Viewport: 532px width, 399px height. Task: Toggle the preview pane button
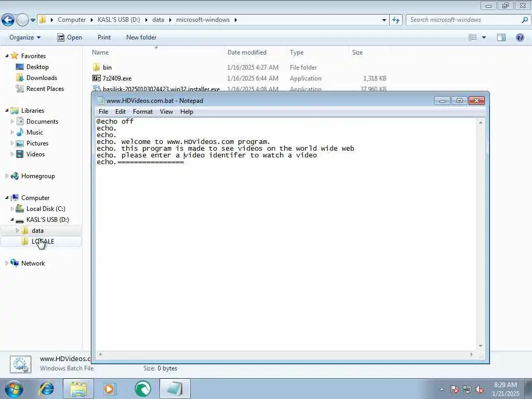[x=501, y=37]
